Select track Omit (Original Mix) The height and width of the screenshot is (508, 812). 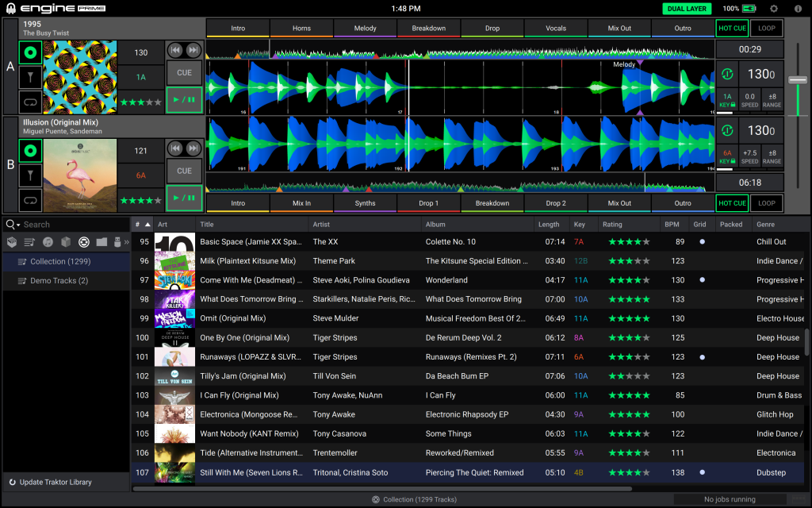[232, 318]
